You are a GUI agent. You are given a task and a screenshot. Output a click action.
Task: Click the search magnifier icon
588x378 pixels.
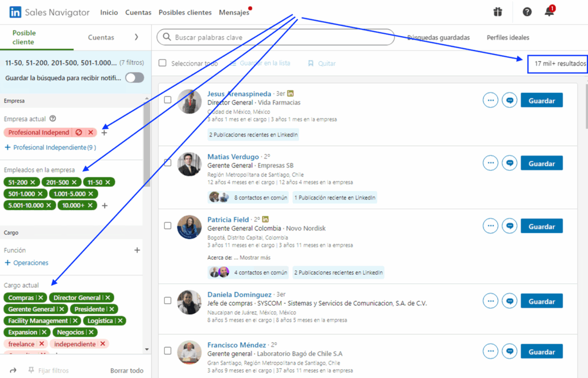(x=167, y=37)
